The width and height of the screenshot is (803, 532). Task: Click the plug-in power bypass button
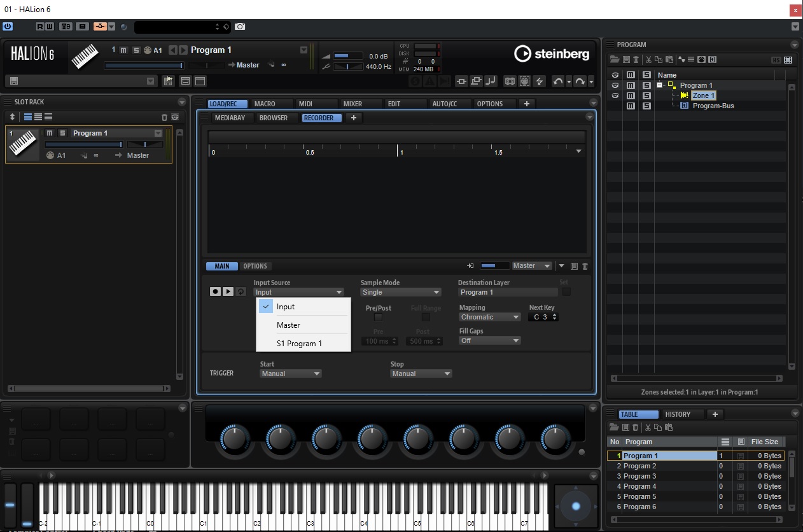[x=7, y=26]
